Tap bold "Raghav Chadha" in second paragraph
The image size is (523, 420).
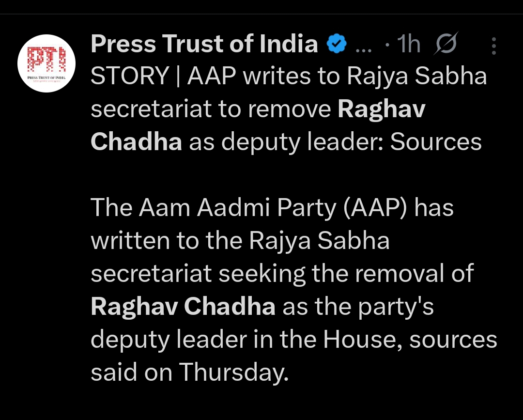click(x=183, y=307)
